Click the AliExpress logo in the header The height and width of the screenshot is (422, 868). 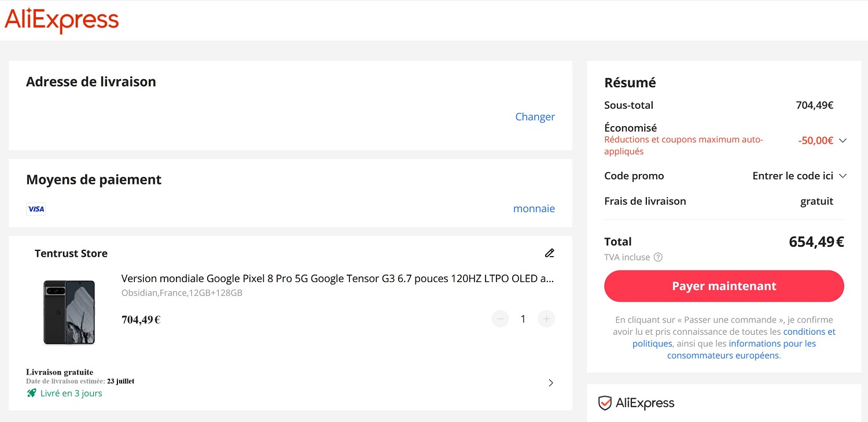point(61,20)
